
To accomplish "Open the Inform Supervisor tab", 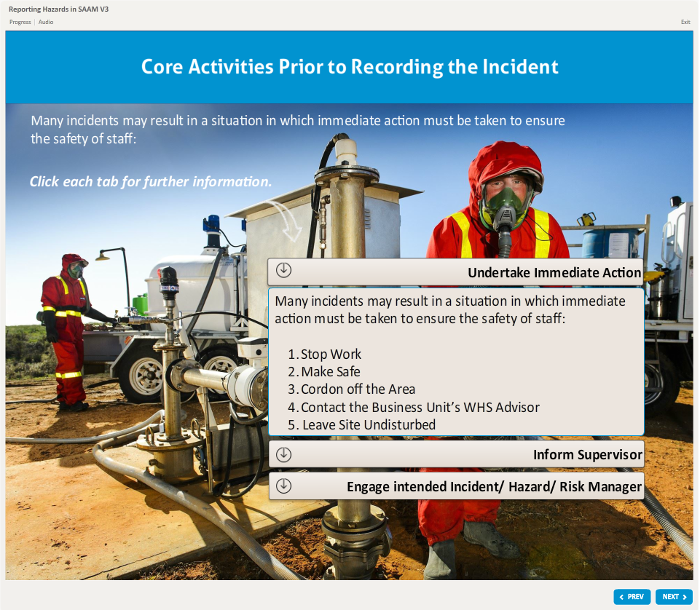I will (456, 454).
